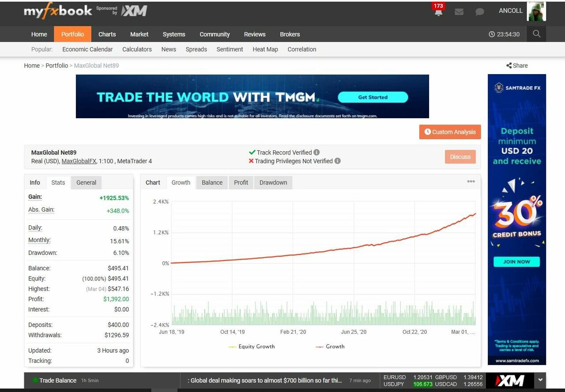Click the clock showing 23:54:30
This screenshot has height=392, width=565.
coord(504,34)
